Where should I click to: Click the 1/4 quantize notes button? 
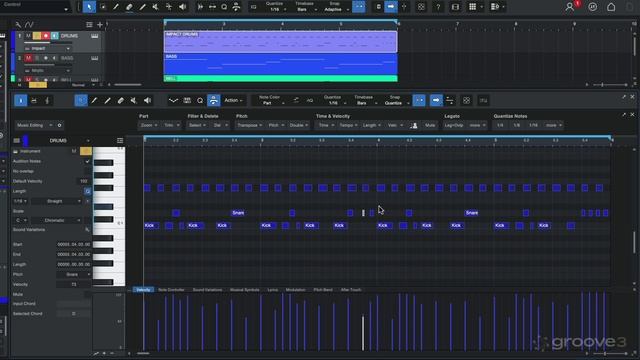[500, 125]
